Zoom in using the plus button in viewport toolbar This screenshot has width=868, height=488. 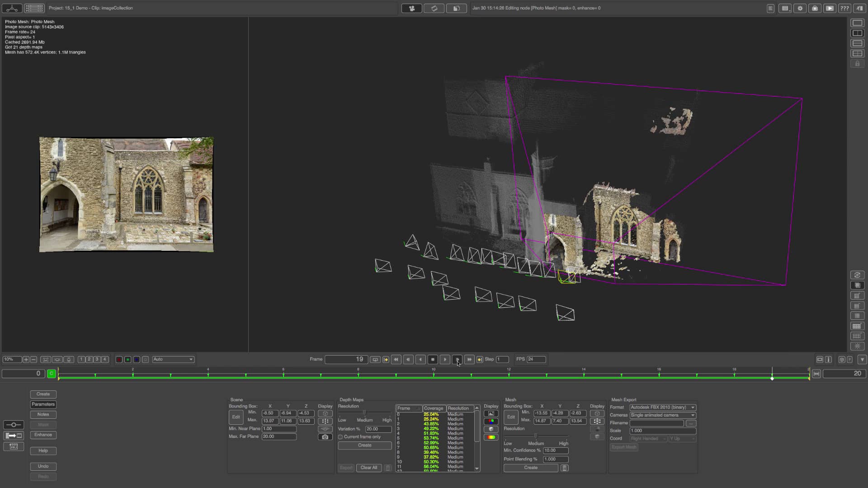pyautogui.click(x=25, y=359)
